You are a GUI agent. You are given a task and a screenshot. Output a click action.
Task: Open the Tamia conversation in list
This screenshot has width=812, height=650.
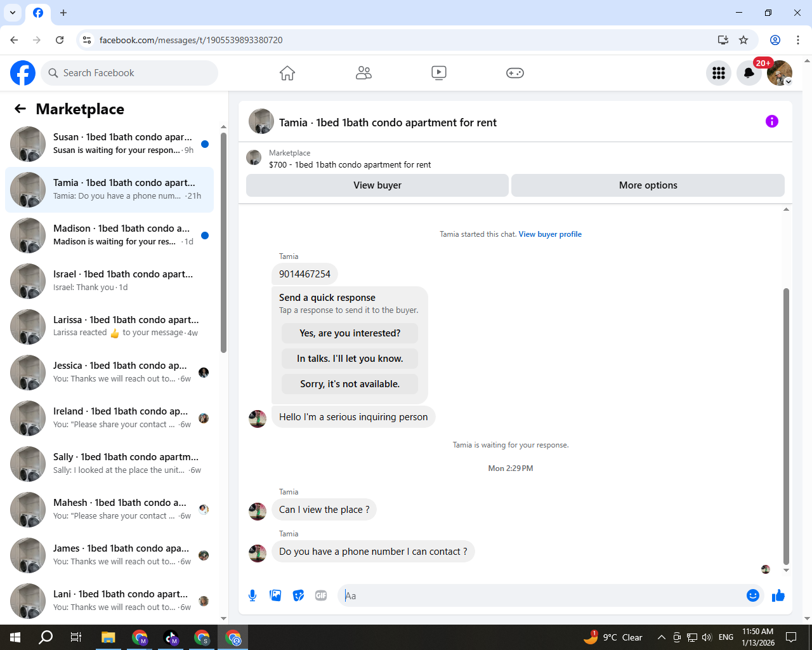(109, 190)
